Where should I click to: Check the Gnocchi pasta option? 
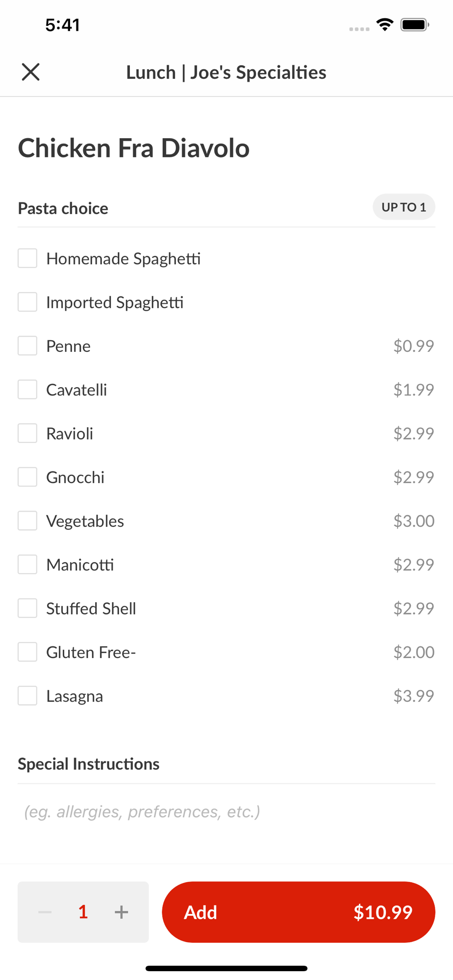click(27, 477)
